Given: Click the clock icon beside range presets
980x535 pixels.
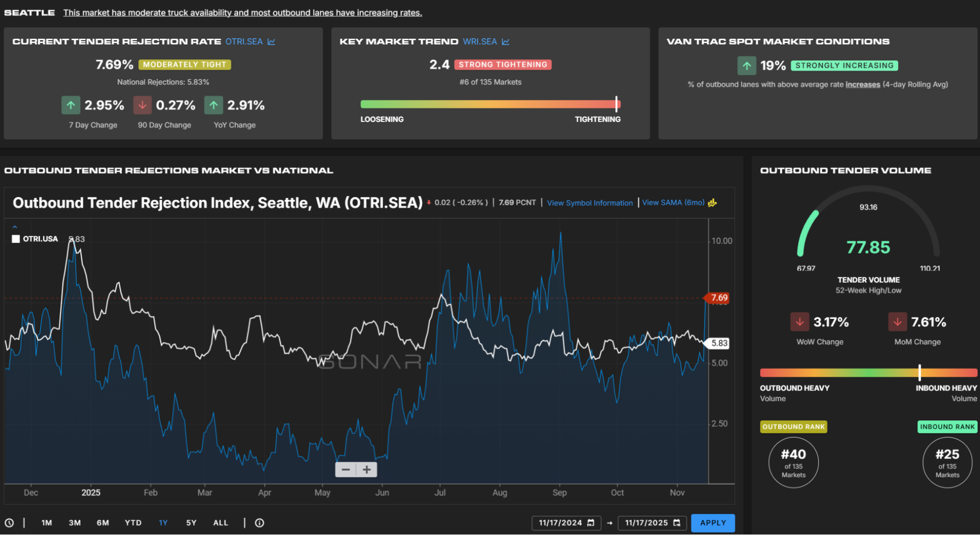Looking at the screenshot, I should tap(9, 523).
